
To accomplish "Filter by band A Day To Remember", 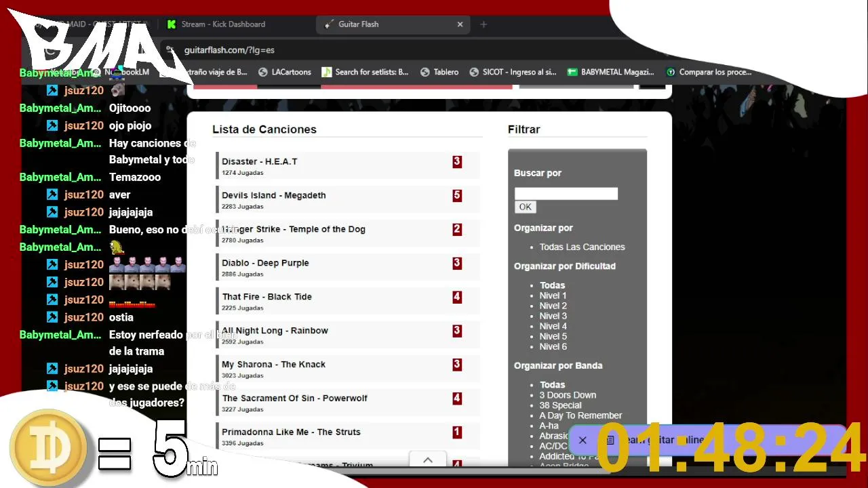I will click(x=581, y=415).
